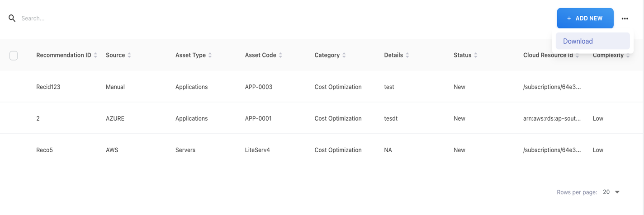
Task: Click the APP-0003 asset code cell
Action: tap(259, 87)
